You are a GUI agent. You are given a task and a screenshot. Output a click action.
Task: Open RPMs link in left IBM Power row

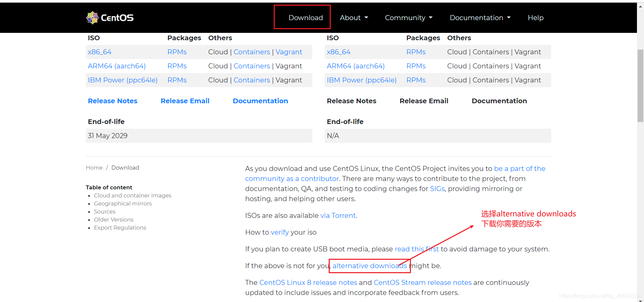click(177, 80)
